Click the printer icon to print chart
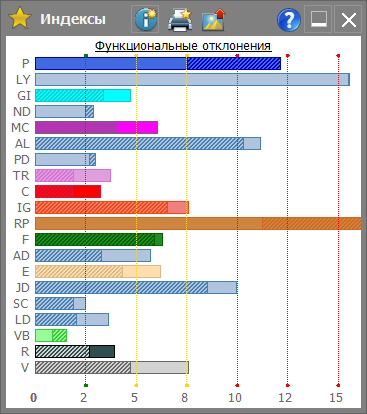 click(x=180, y=20)
